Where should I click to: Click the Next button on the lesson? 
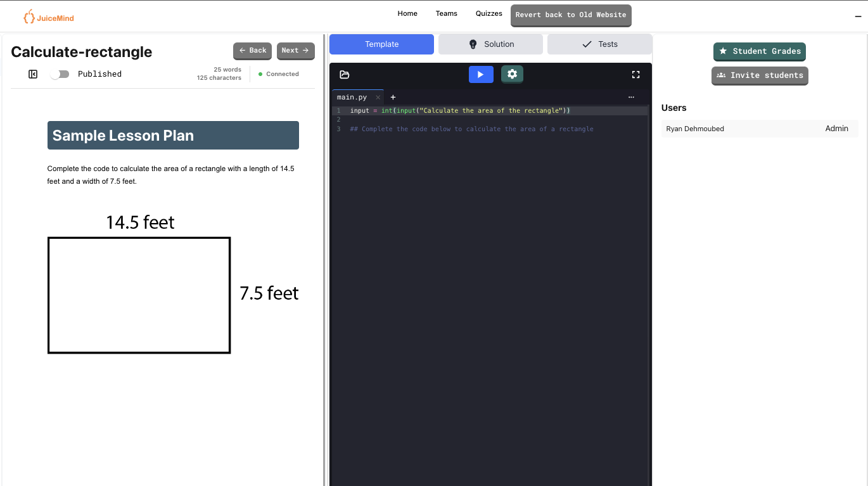[x=295, y=51]
